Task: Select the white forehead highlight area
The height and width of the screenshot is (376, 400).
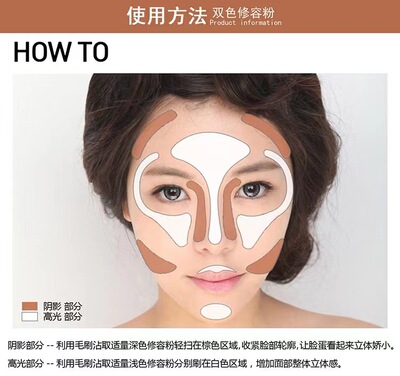Action: 211,148
